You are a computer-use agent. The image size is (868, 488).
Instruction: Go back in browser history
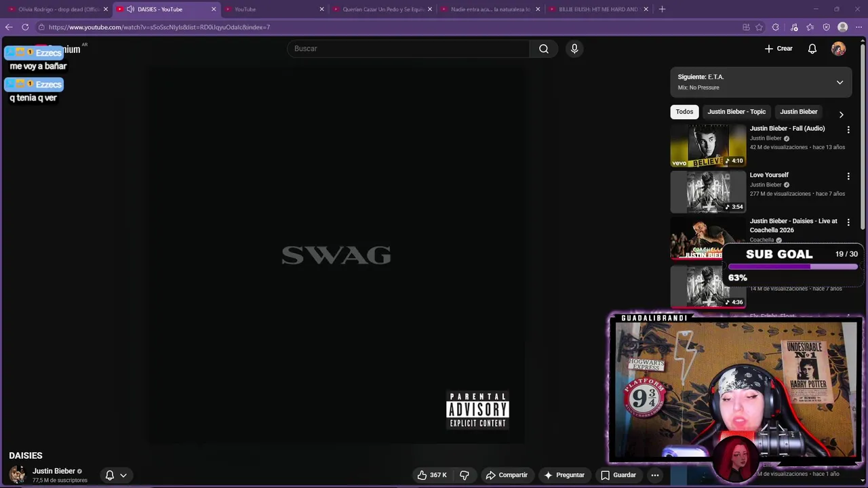9,27
